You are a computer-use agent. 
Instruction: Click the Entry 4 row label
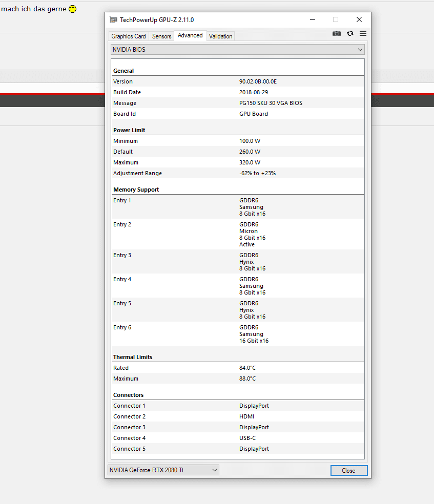point(122,279)
